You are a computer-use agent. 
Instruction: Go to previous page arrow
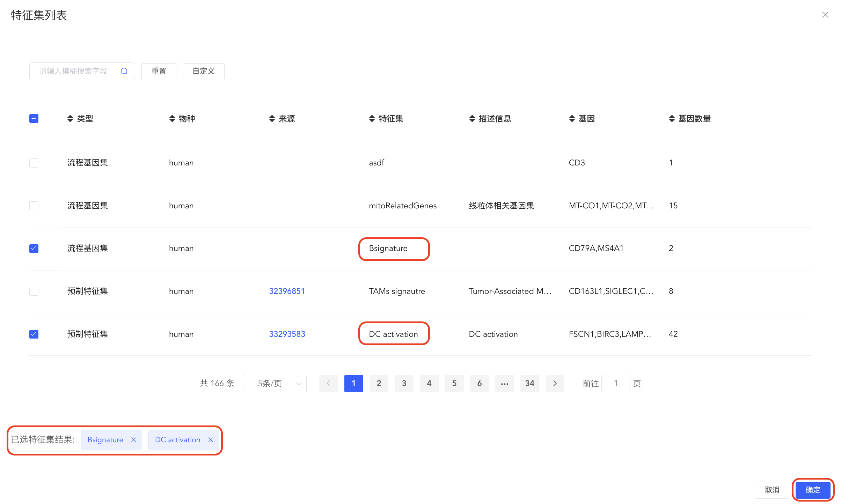click(329, 384)
